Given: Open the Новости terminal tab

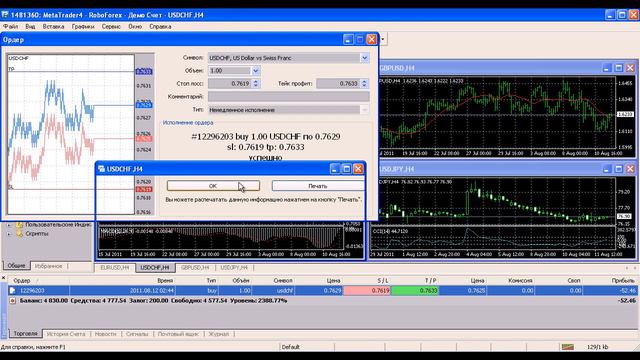Looking at the screenshot, I should pos(105,334).
